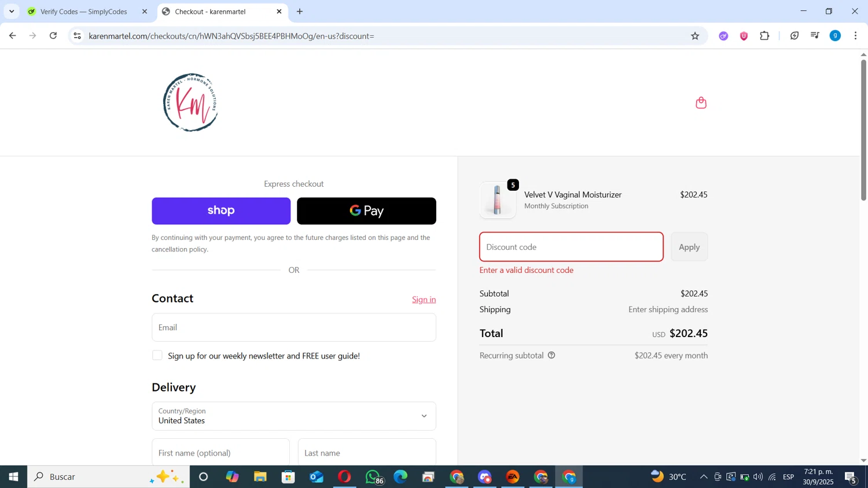Tick the weekly newsletter signup checkbox

point(157,356)
